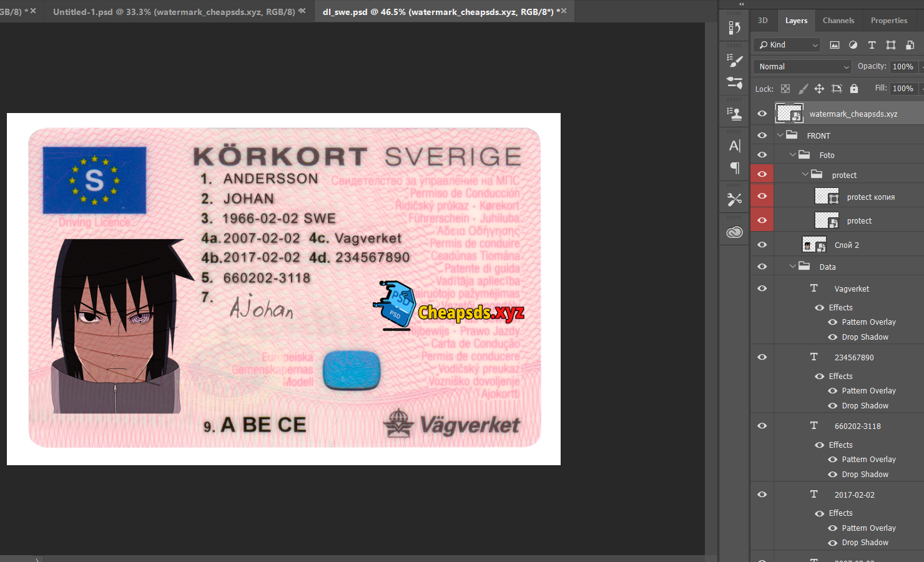924x562 pixels.
Task: Click the watermark layer thumbnail
Action: point(789,114)
